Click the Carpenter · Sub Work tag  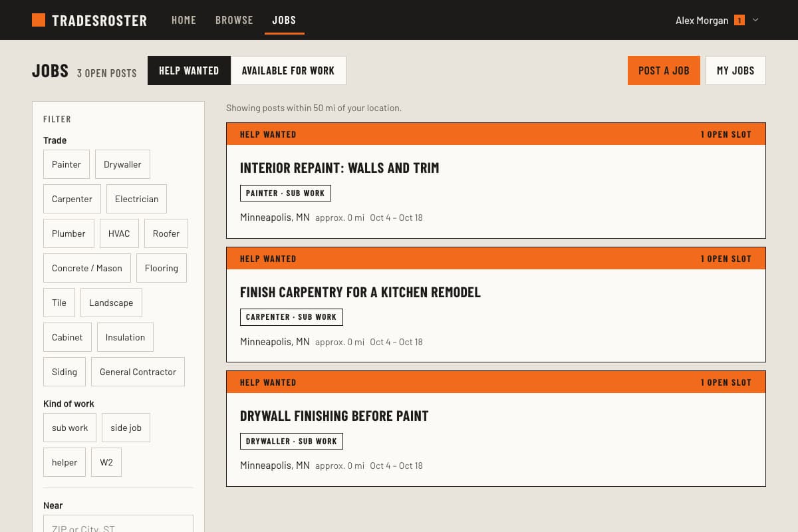click(x=291, y=317)
